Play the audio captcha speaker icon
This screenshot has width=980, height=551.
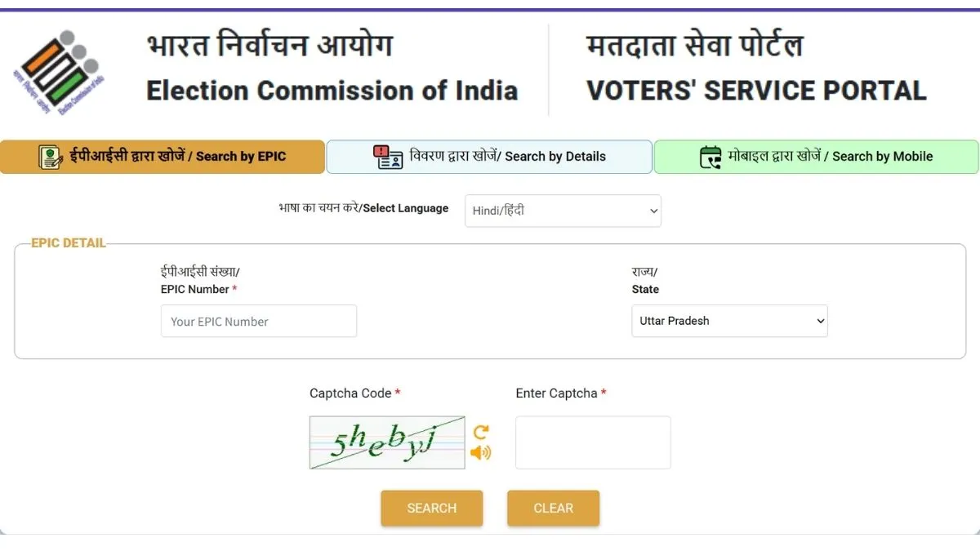pyautogui.click(x=480, y=452)
